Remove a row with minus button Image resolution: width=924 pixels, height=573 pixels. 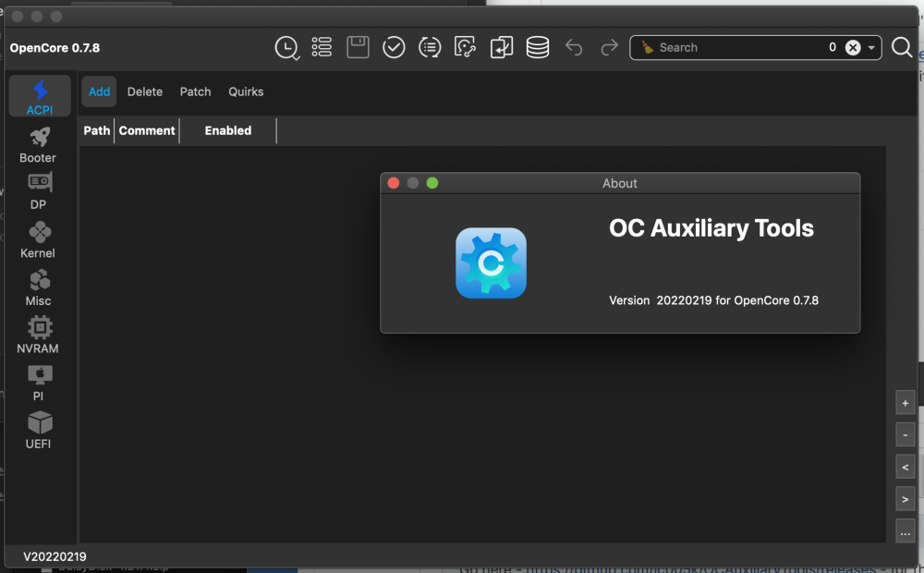[x=906, y=435]
